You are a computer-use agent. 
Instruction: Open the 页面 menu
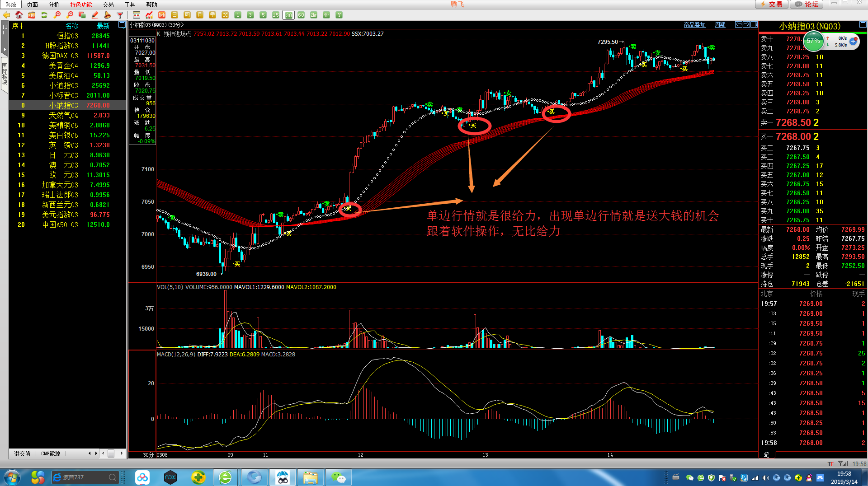pyautogui.click(x=33, y=5)
